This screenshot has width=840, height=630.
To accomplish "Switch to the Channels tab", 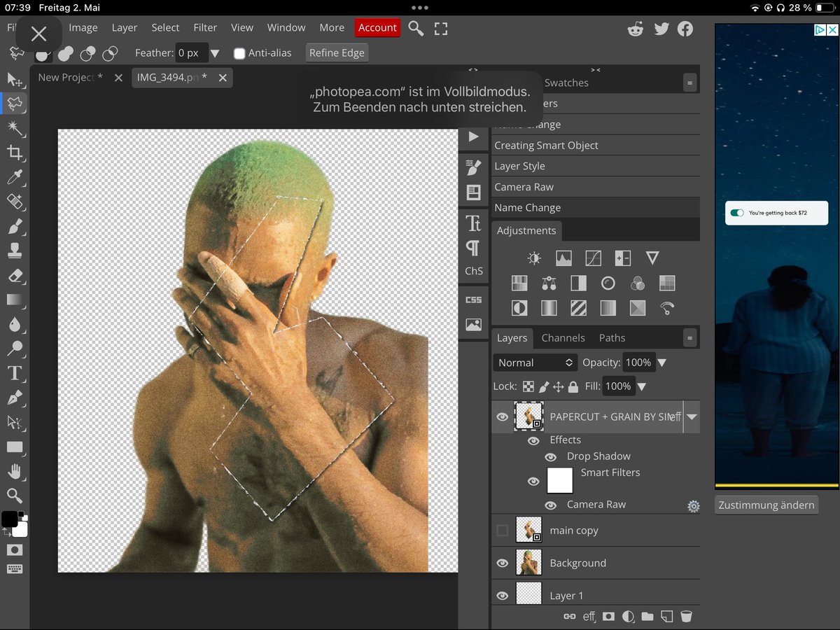I will tap(563, 338).
